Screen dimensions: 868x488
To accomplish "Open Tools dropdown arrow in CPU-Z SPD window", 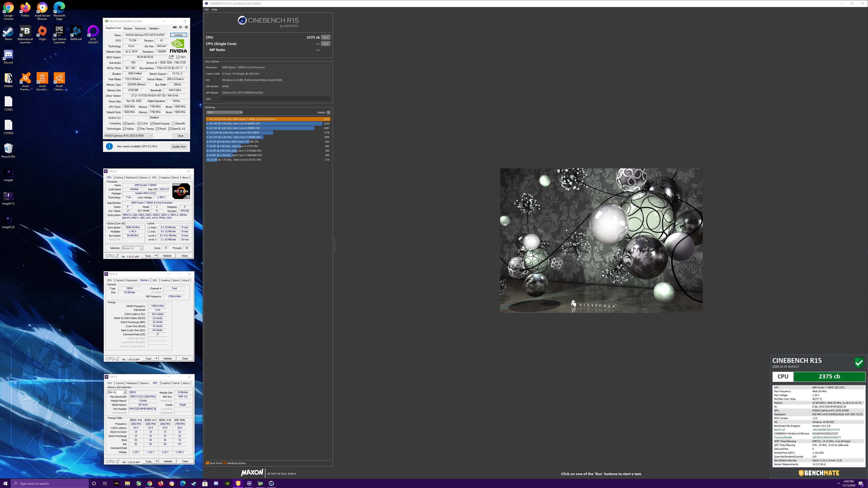I will click(x=157, y=461).
